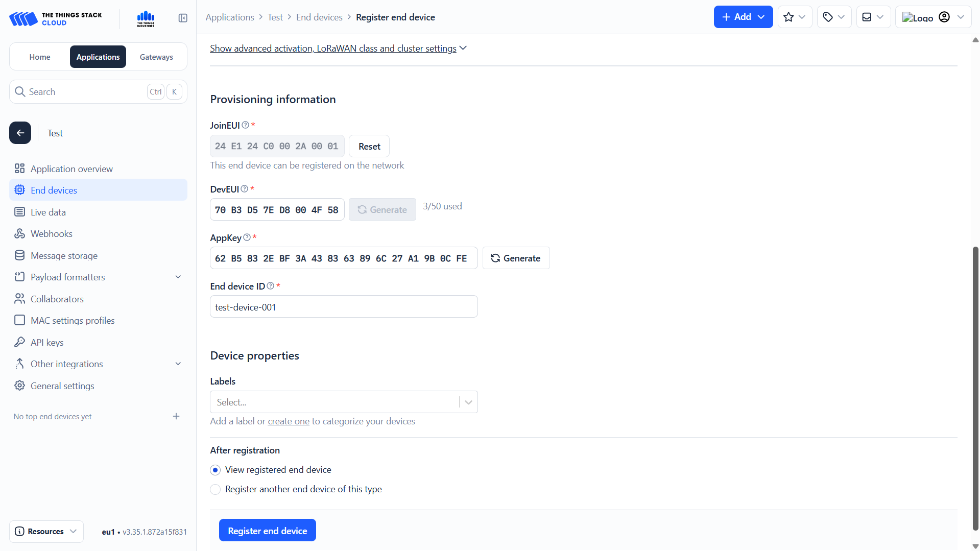Click the user profile avatar icon

[944, 17]
